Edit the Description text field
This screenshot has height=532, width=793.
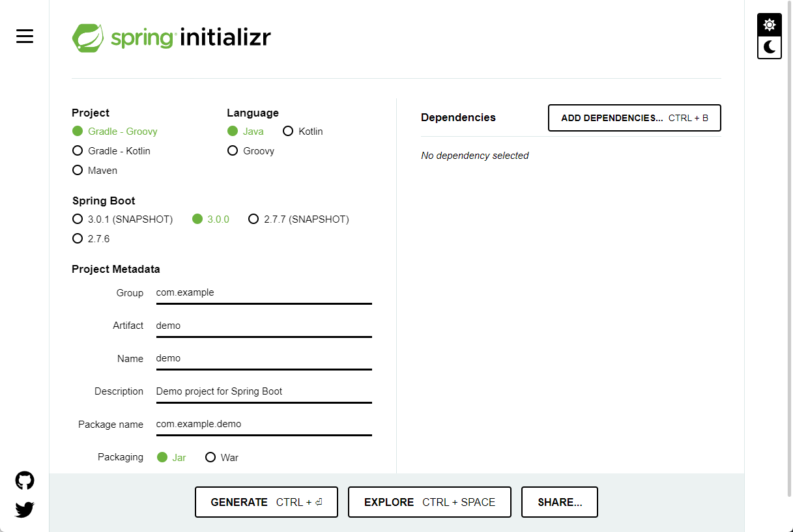click(264, 392)
